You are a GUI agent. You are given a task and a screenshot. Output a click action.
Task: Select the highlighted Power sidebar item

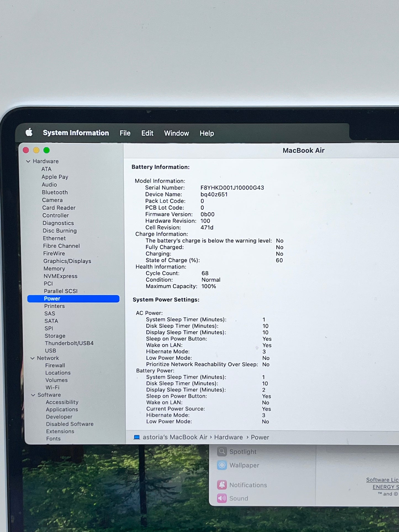click(73, 299)
